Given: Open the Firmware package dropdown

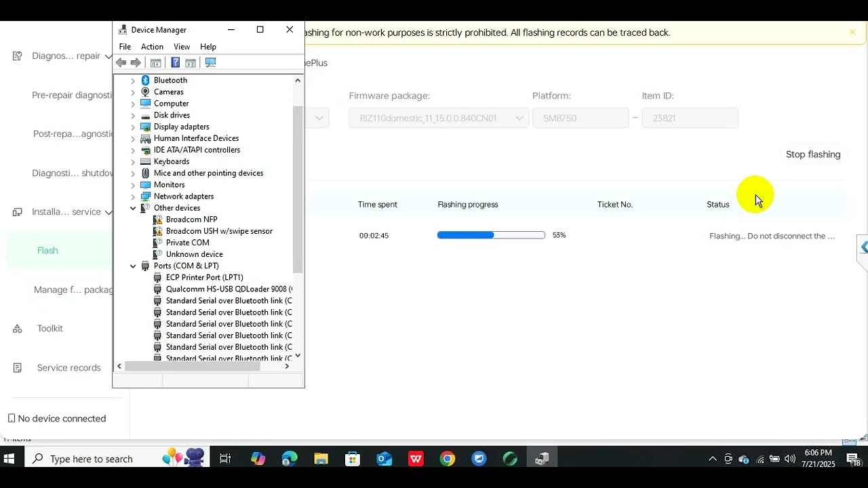Looking at the screenshot, I should [439, 118].
